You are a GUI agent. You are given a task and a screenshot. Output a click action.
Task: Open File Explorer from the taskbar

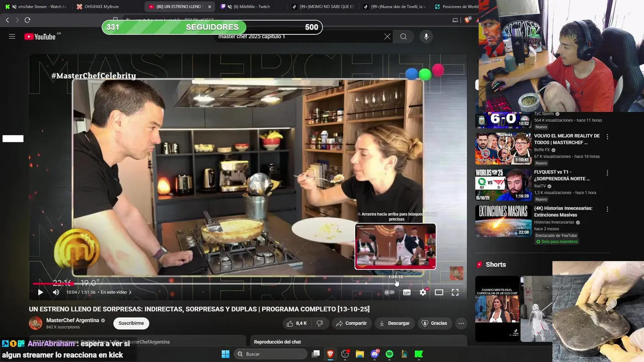tap(360, 354)
